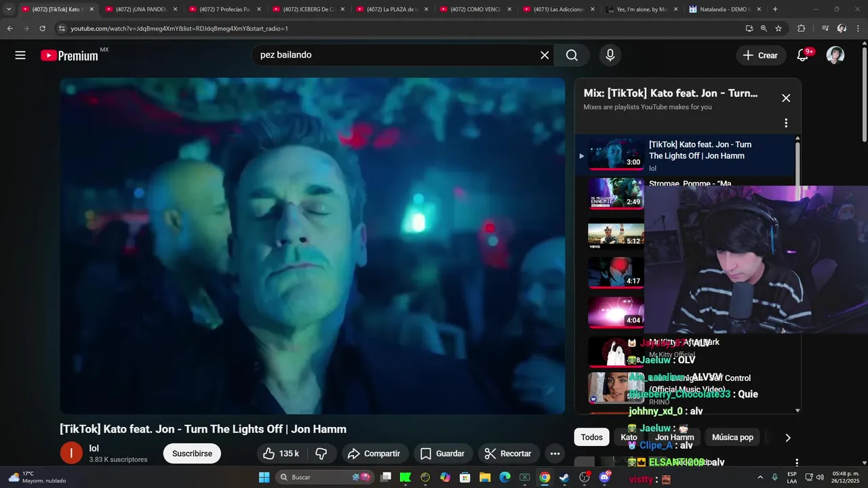Viewport: 868px width, 488px height.
Task: Click the Chrome address bar URL
Action: 179,28
